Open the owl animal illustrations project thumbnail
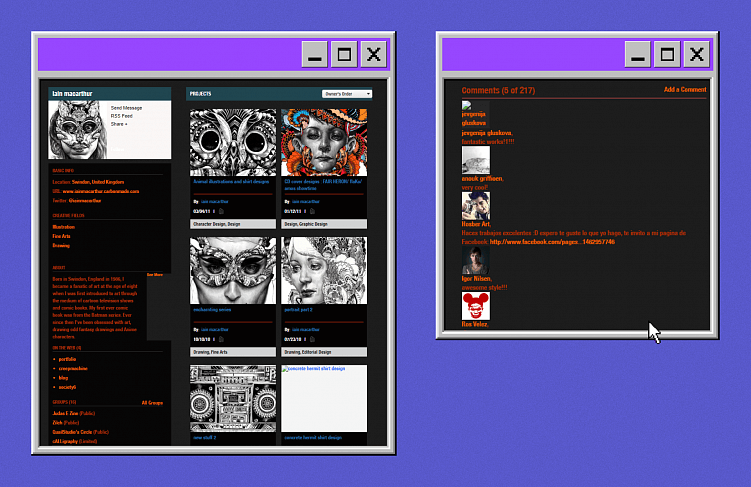 click(233, 142)
